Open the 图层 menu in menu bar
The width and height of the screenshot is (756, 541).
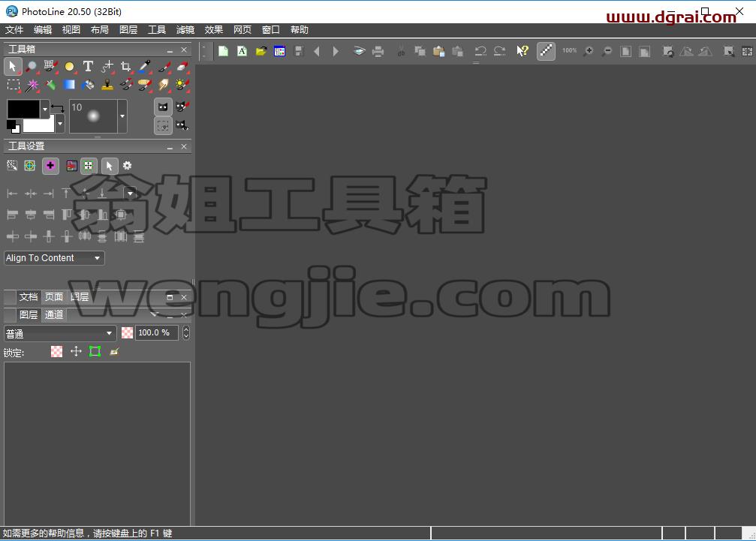pyautogui.click(x=128, y=29)
